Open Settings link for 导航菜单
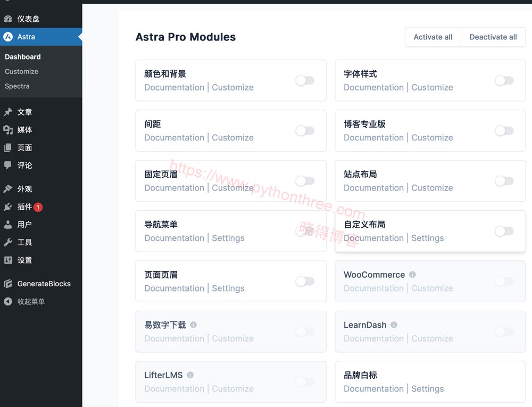The width and height of the screenshot is (532, 407). pos(228,238)
